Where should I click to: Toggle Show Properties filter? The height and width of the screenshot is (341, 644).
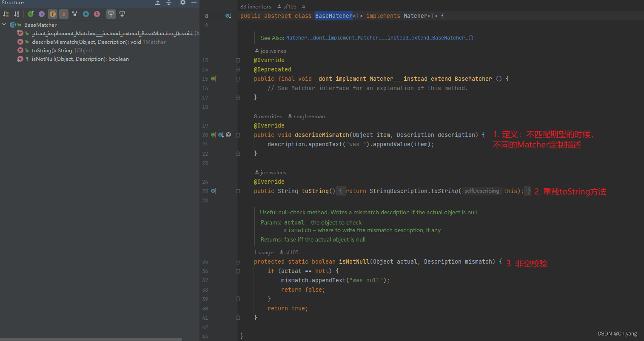(42, 14)
